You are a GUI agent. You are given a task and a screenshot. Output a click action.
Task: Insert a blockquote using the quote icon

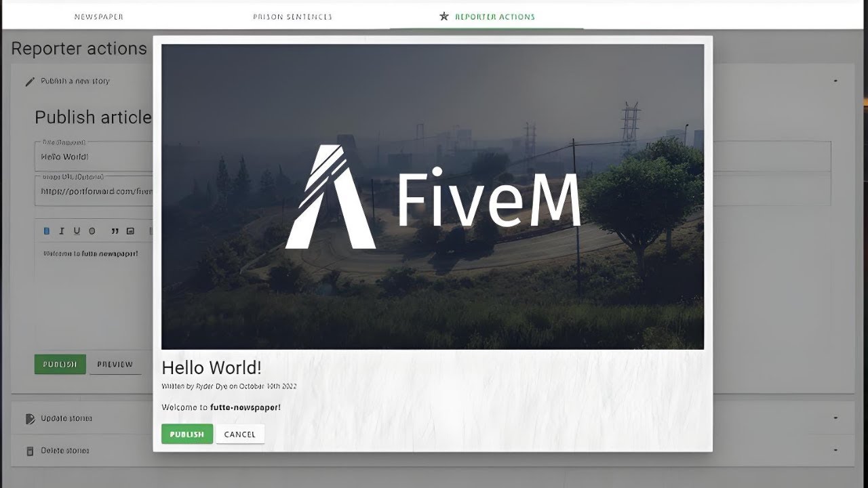pyautogui.click(x=115, y=231)
